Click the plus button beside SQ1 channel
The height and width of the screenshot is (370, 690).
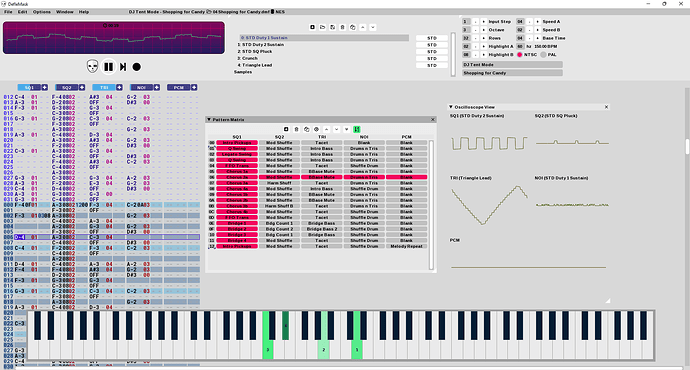click(44, 88)
